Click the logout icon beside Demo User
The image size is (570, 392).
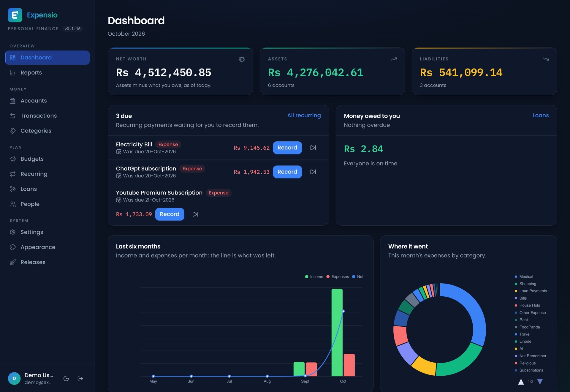tap(80, 378)
